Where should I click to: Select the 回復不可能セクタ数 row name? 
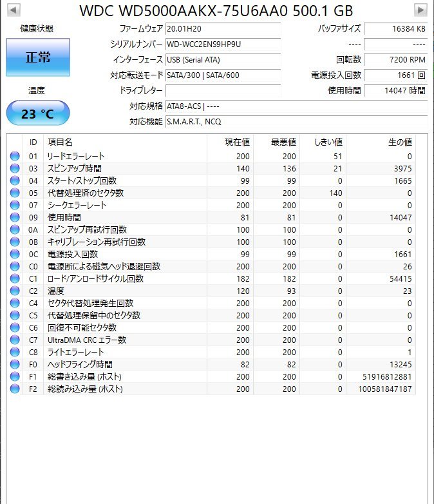82,327
